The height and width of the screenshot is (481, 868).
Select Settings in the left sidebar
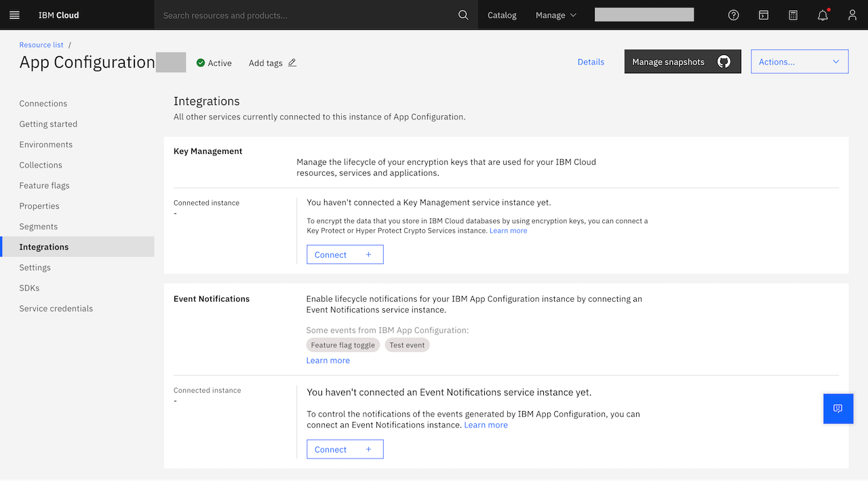(x=35, y=267)
